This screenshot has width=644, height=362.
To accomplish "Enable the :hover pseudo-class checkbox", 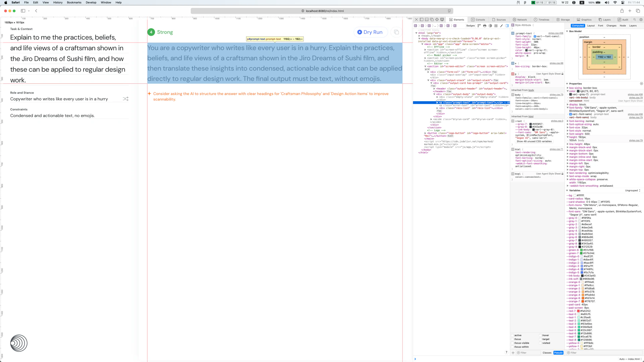I will [540, 335].
